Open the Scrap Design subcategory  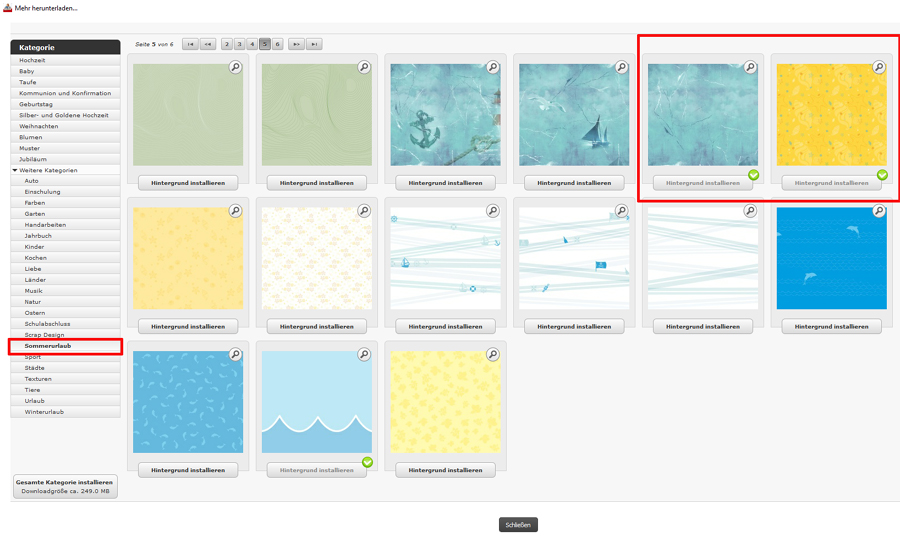point(65,335)
